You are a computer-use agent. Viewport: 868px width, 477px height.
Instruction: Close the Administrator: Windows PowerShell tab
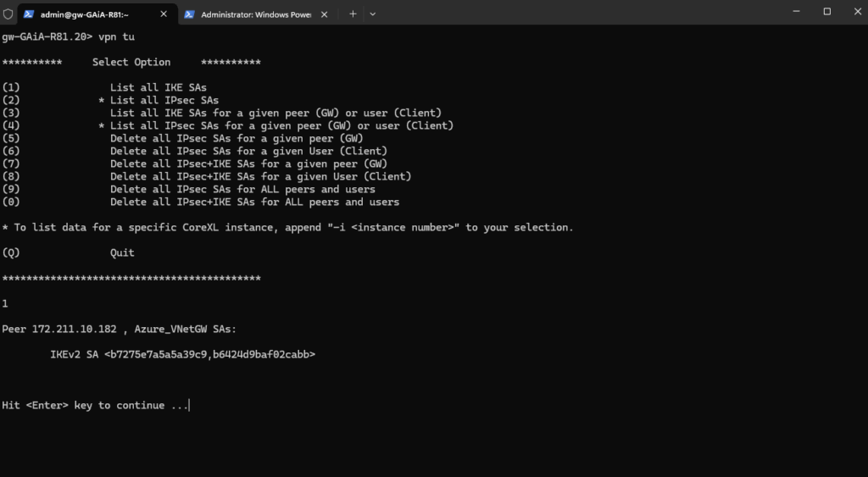(325, 14)
